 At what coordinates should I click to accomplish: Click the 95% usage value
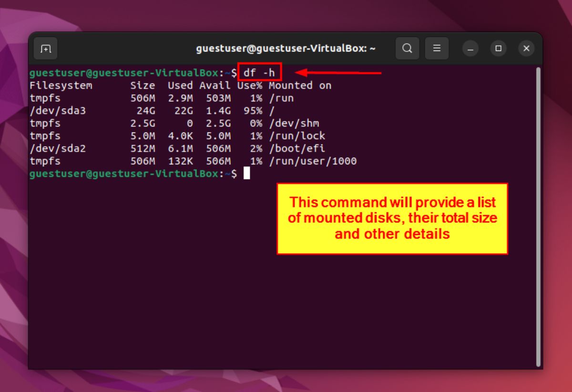[252, 111]
